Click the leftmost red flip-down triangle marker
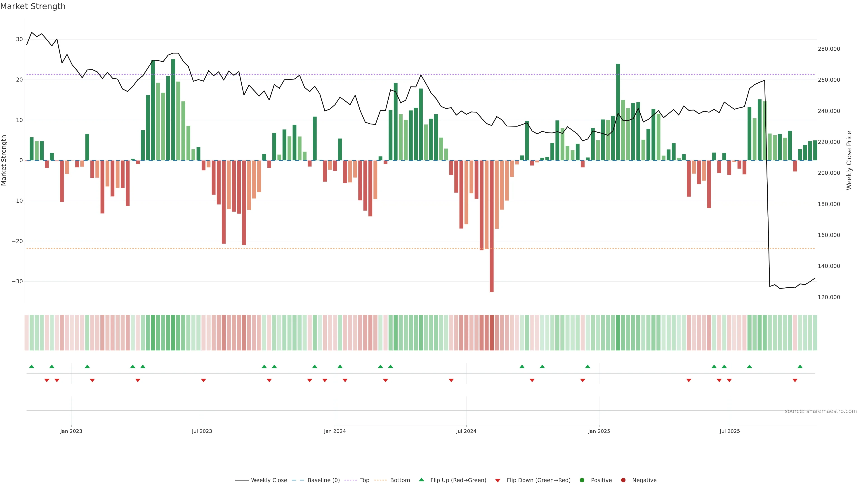The height and width of the screenshot is (488, 868). coord(47,380)
